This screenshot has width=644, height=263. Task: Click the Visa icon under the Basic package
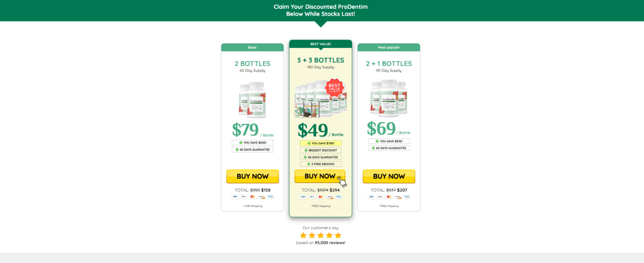click(x=235, y=196)
